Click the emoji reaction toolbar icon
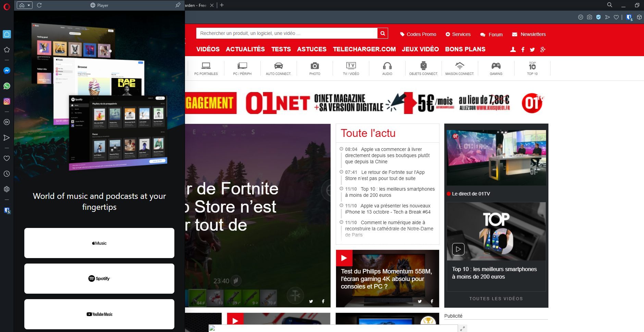This screenshot has width=644, height=332. [x=580, y=17]
